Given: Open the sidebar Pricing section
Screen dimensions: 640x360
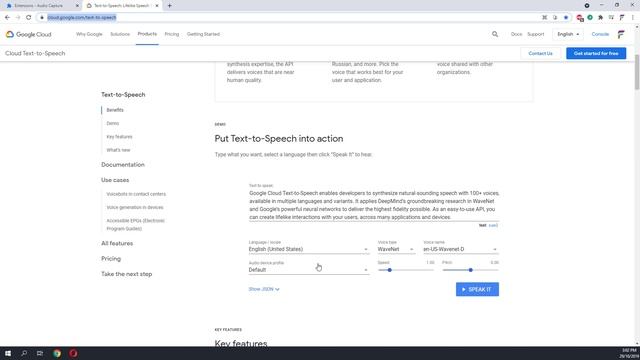Looking at the screenshot, I should pyautogui.click(x=111, y=259).
